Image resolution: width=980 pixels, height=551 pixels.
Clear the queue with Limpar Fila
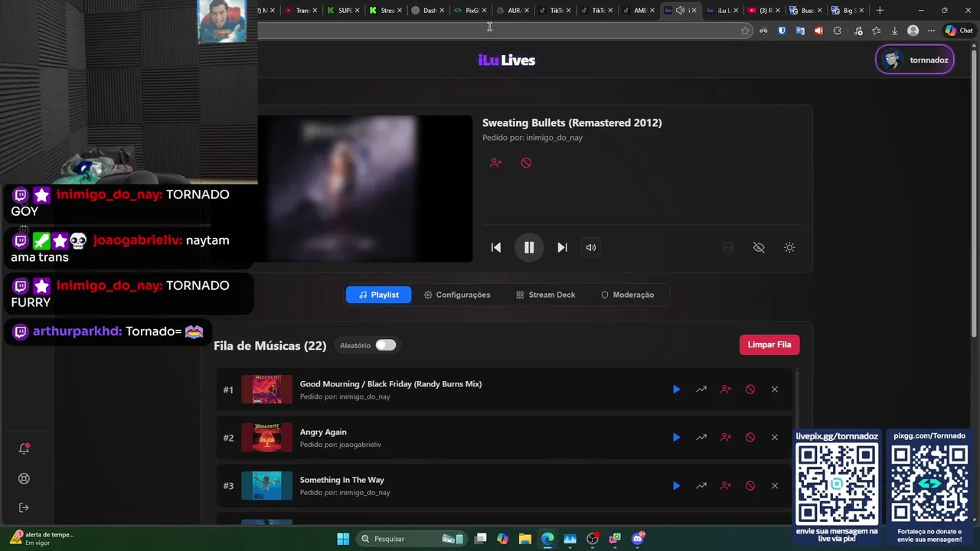point(769,344)
